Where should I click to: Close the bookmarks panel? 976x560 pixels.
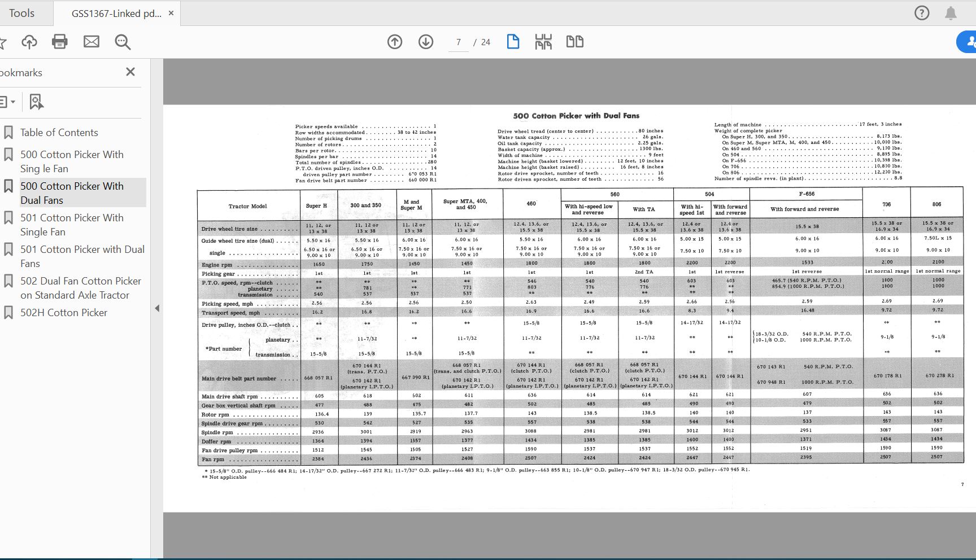pos(130,72)
